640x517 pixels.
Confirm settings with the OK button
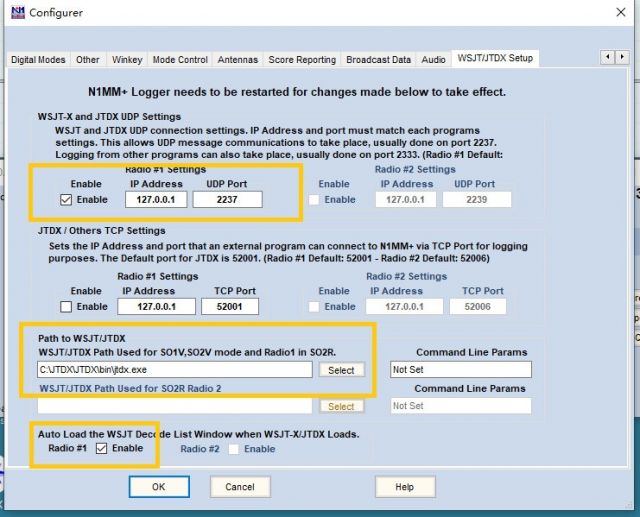point(159,487)
